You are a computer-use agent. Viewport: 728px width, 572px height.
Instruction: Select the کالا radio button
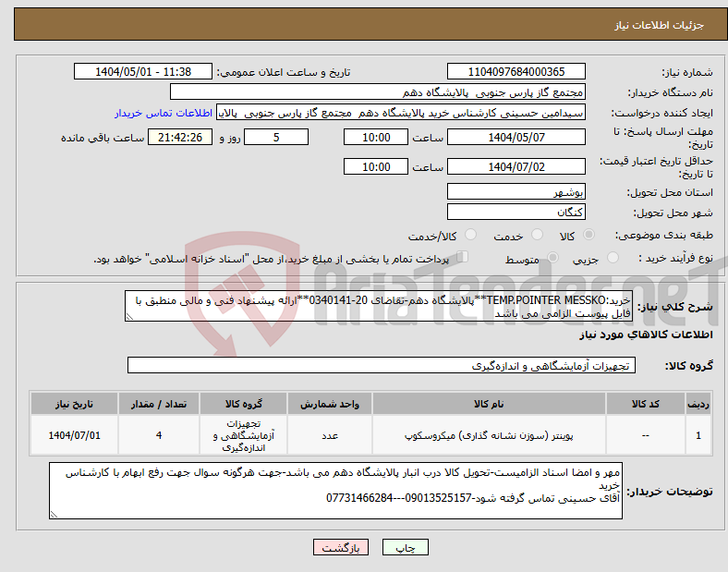(588, 235)
